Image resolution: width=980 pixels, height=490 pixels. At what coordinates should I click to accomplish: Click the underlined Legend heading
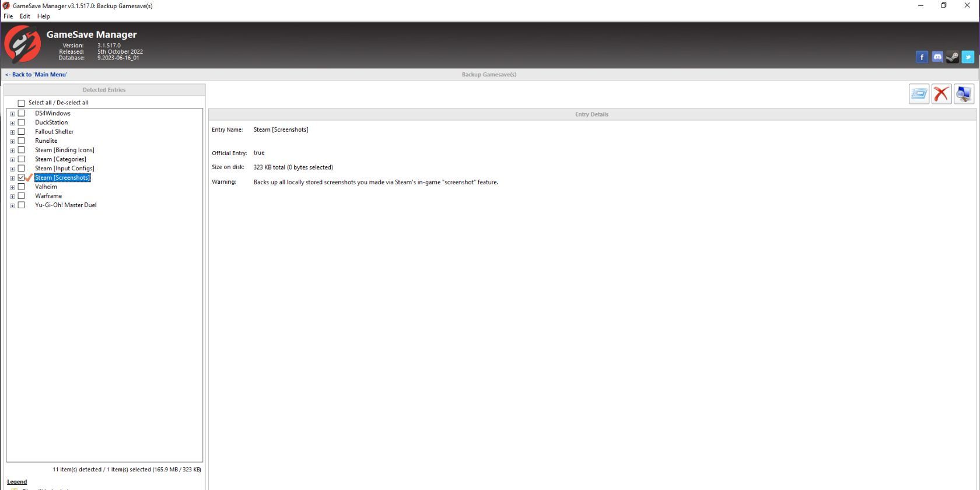17,482
